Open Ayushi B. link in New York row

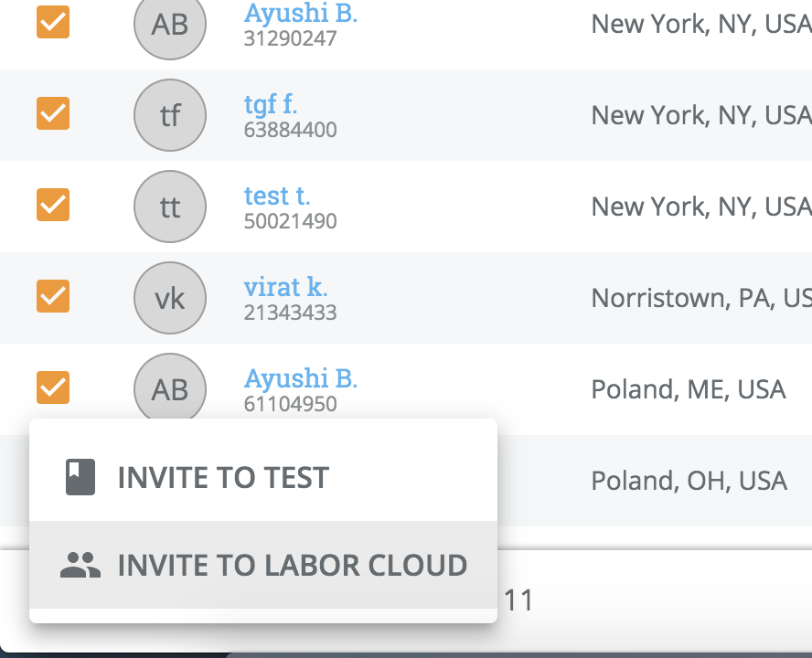pos(301,13)
